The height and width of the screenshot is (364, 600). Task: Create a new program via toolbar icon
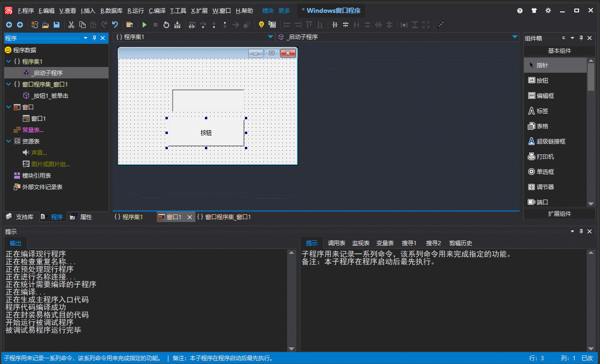click(x=35, y=25)
